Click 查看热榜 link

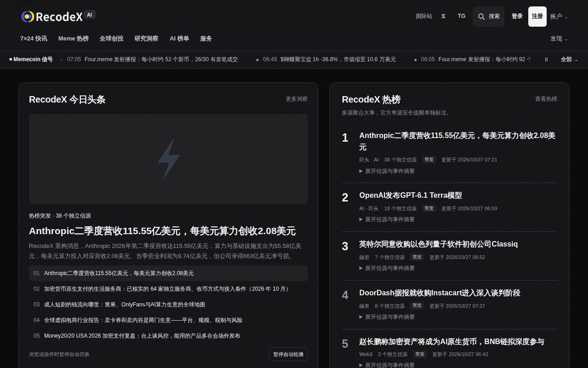[x=546, y=99]
